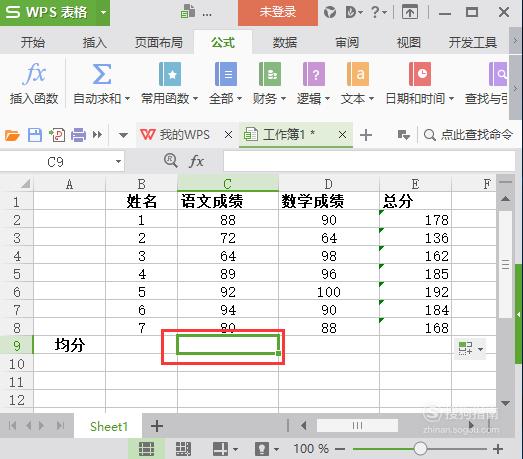Viewport: 523px width, 459px height.
Task: Click the AutoSum (自动求和) sigma icon
Action: (x=102, y=74)
